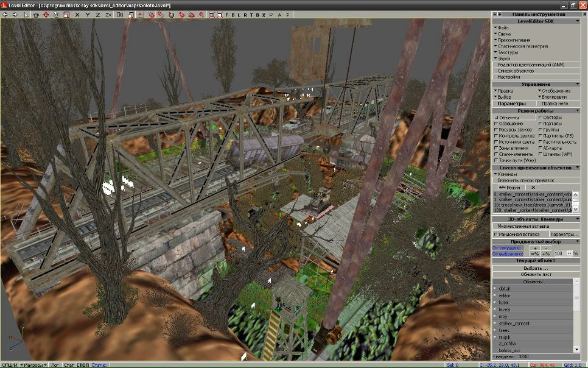The height and width of the screenshot is (368, 588).
Task: Expand the Файл dropdown menu
Action: click(x=503, y=28)
